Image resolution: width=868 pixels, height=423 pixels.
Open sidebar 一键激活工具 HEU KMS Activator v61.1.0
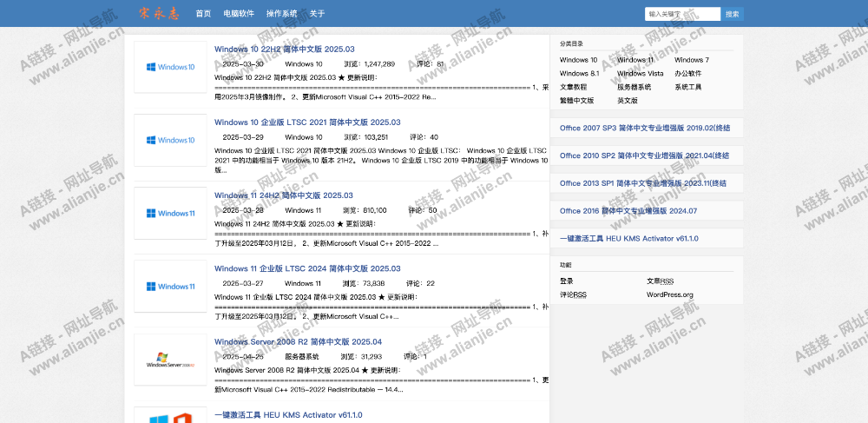pyautogui.click(x=628, y=239)
